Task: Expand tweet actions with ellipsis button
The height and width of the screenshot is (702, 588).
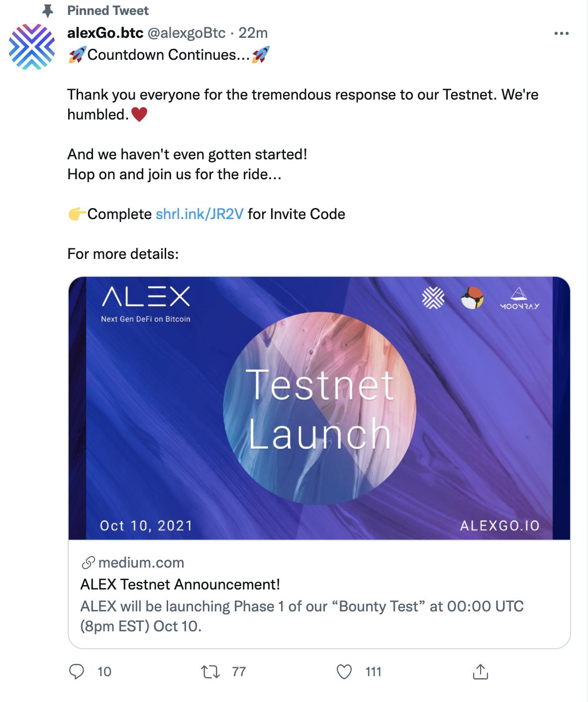Action: tap(561, 33)
